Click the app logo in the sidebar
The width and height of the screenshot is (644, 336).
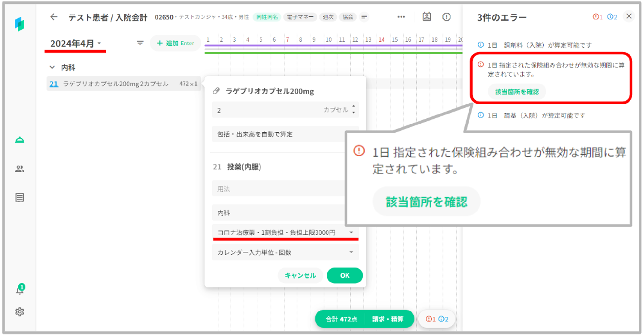tap(20, 24)
